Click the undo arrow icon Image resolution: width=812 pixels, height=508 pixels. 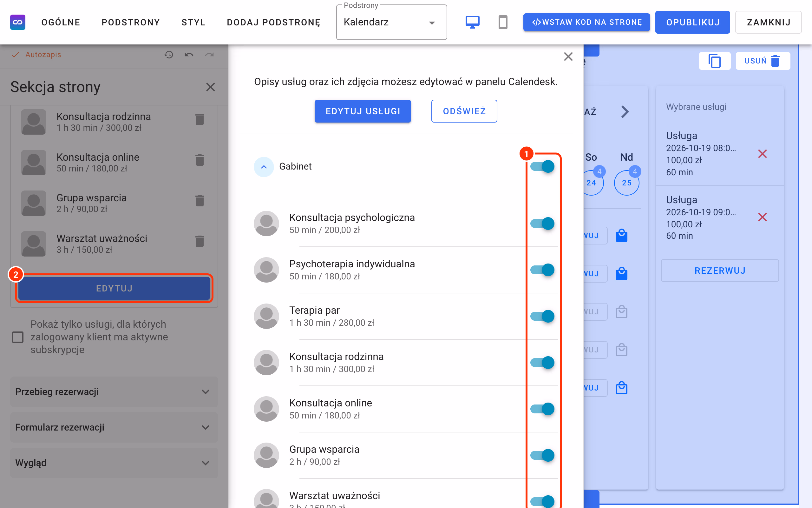189,54
